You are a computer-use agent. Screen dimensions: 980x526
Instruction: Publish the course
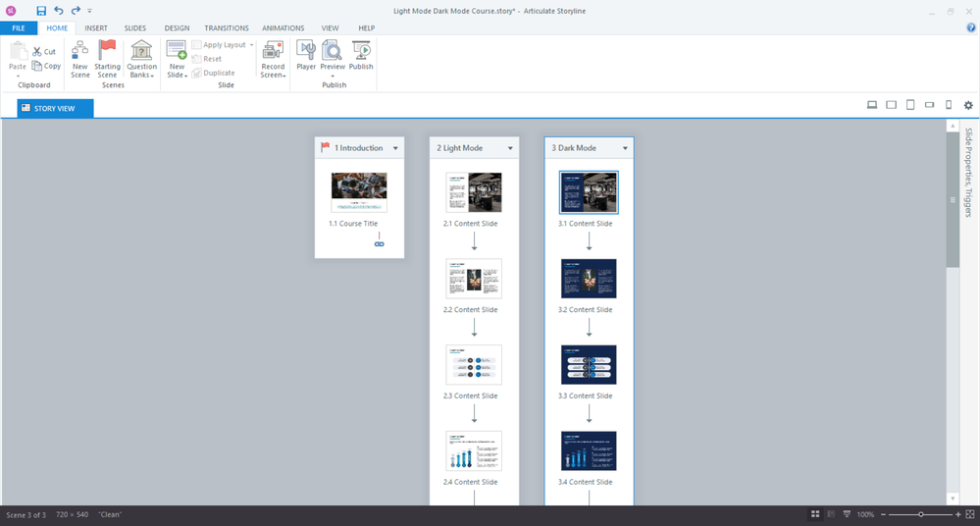[x=361, y=56]
